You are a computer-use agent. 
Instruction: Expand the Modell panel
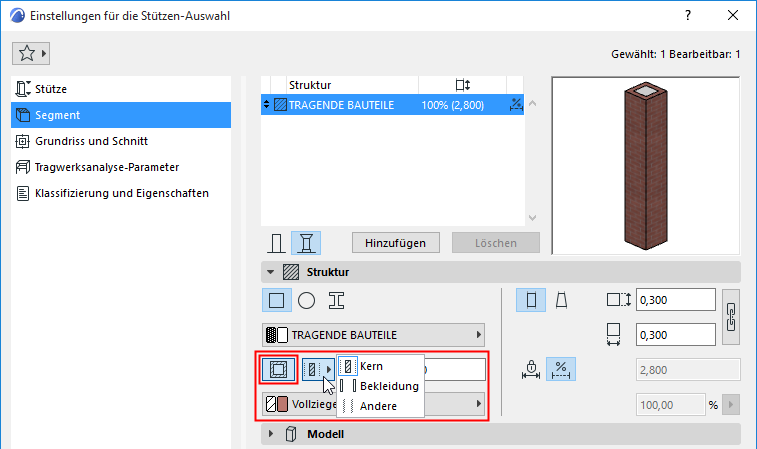pos(270,434)
